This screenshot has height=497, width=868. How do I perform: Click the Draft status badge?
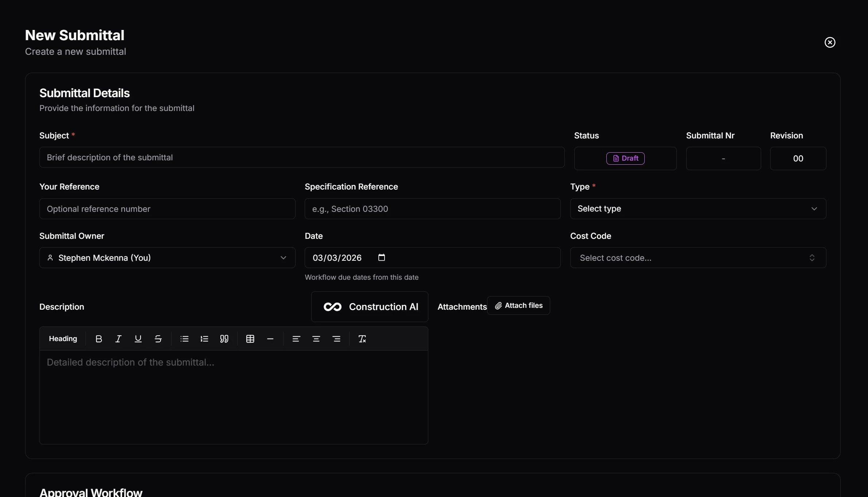click(625, 158)
